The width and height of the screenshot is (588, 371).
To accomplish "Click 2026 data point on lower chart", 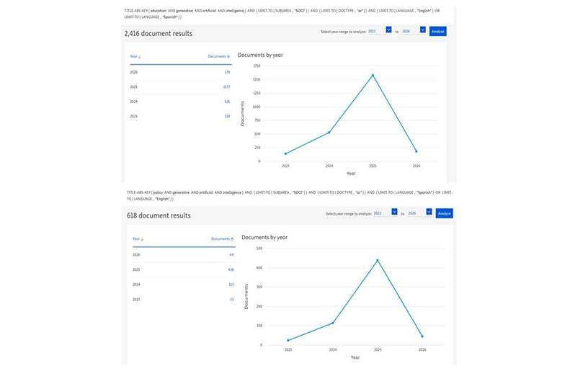I will [422, 336].
